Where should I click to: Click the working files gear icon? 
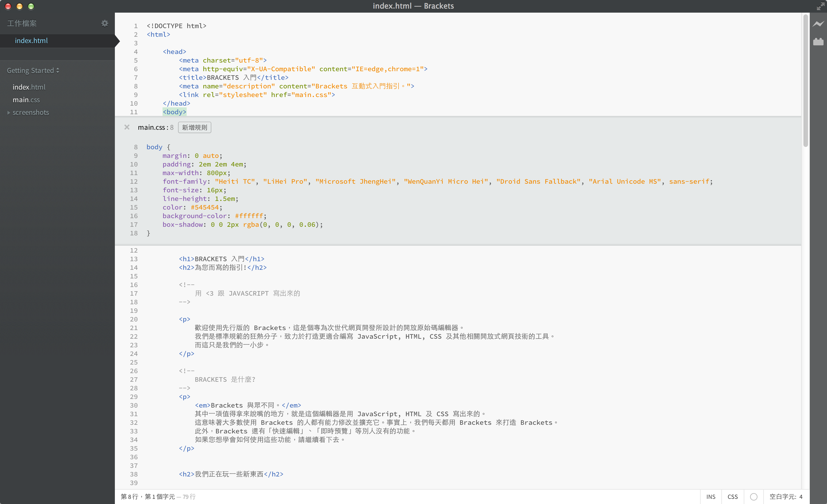click(105, 23)
